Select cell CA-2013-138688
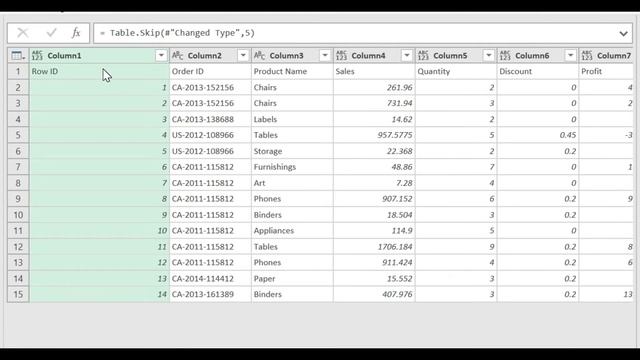 click(x=210, y=119)
